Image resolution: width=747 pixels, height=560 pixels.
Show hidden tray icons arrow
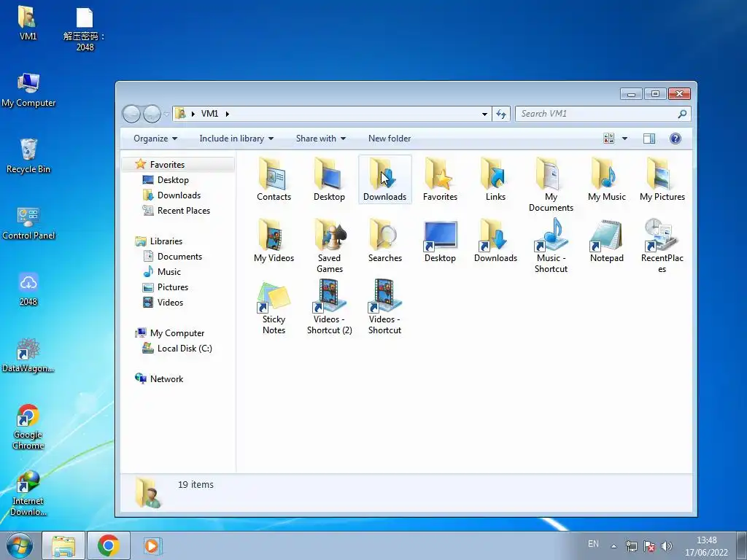pos(614,546)
